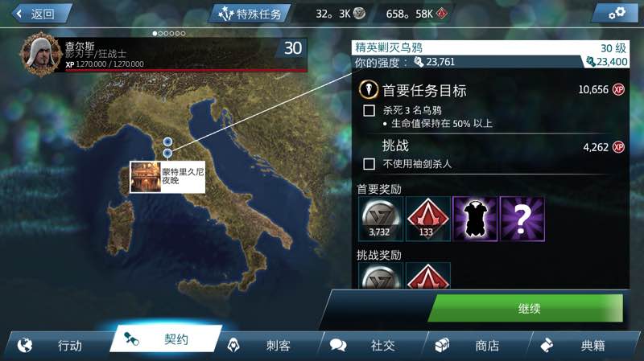Image resolution: width=644 pixels, height=361 pixels.
Task: Open 特殊任务 special missions tab
Action: pyautogui.click(x=250, y=14)
